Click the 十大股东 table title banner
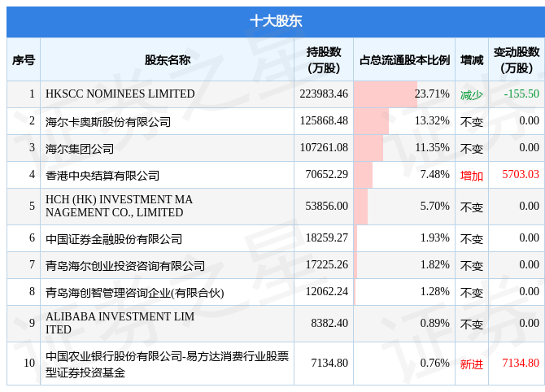The width and height of the screenshot is (545, 392). [276, 21]
